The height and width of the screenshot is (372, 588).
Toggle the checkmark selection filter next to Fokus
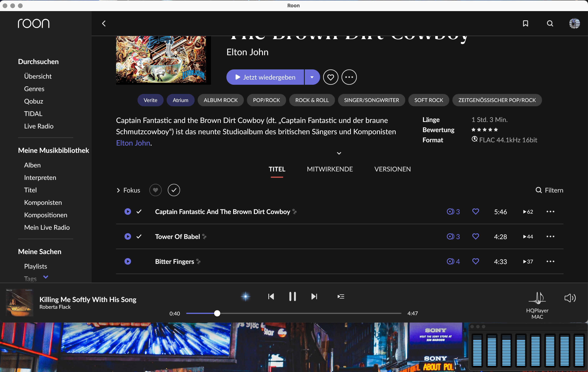tap(174, 190)
